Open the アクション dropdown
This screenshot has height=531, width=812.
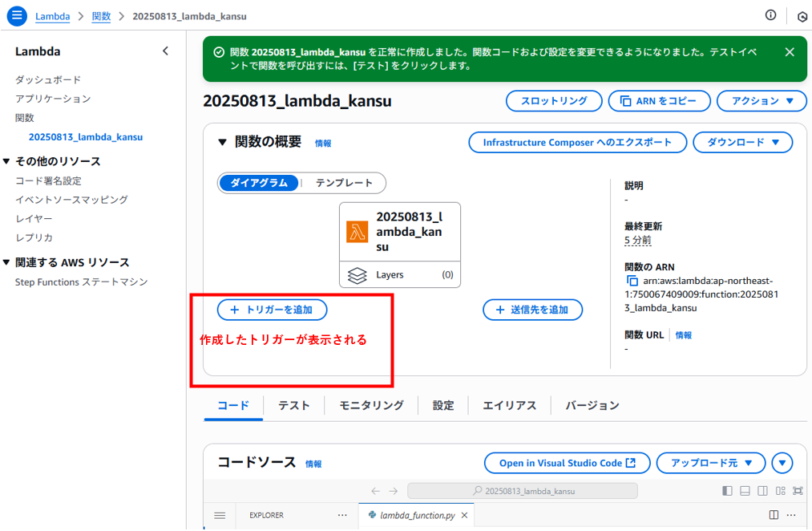(762, 101)
